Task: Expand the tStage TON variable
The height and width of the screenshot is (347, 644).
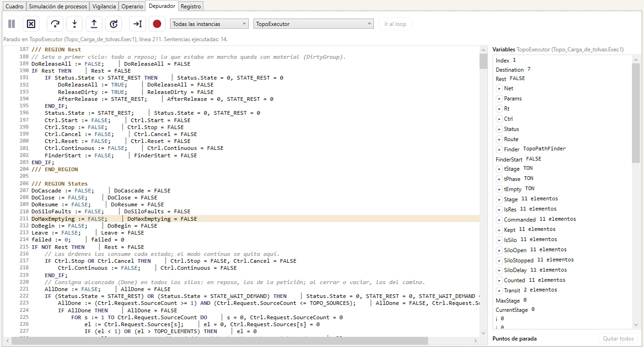Action: (499, 169)
